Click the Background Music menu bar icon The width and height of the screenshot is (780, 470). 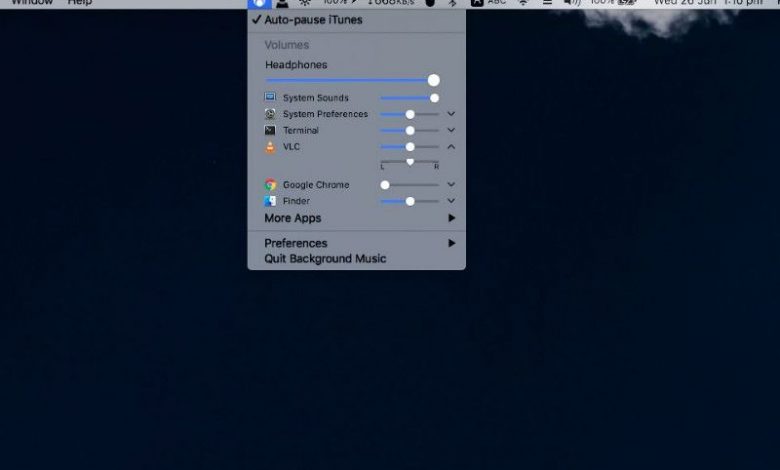259,3
